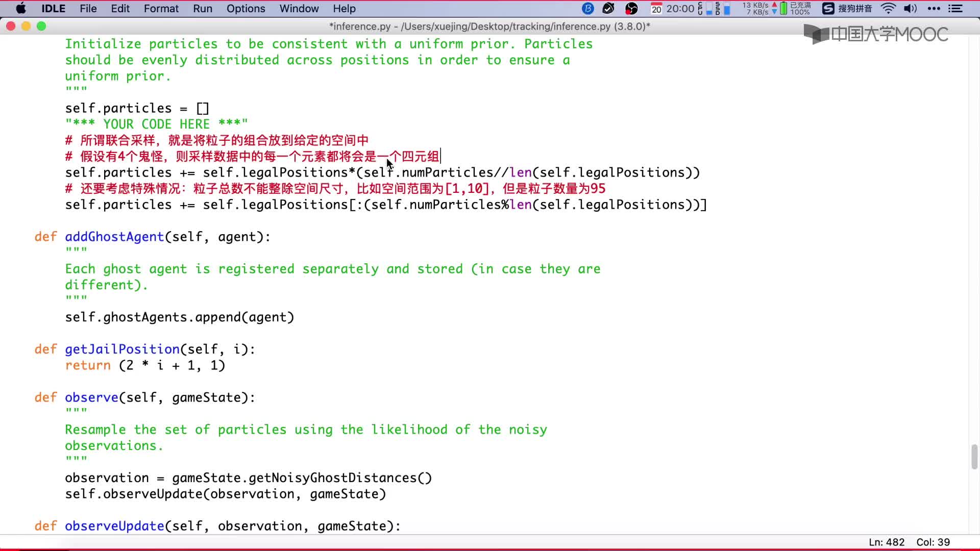Click the observeUpdate function name

pyautogui.click(x=114, y=526)
